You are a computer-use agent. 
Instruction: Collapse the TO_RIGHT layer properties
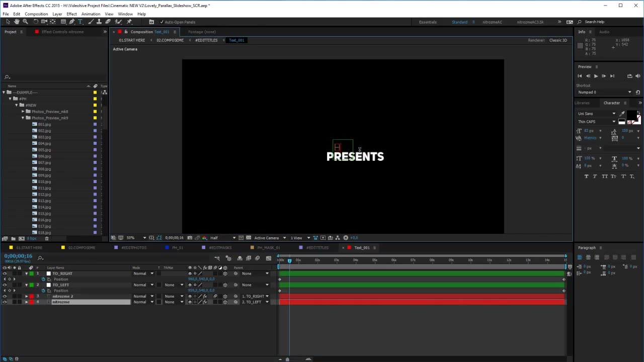coord(26,274)
